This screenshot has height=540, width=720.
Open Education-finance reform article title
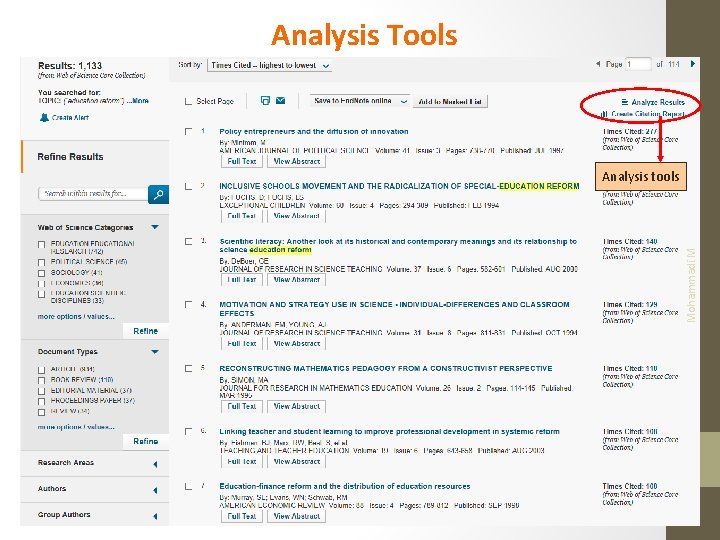coord(344,486)
